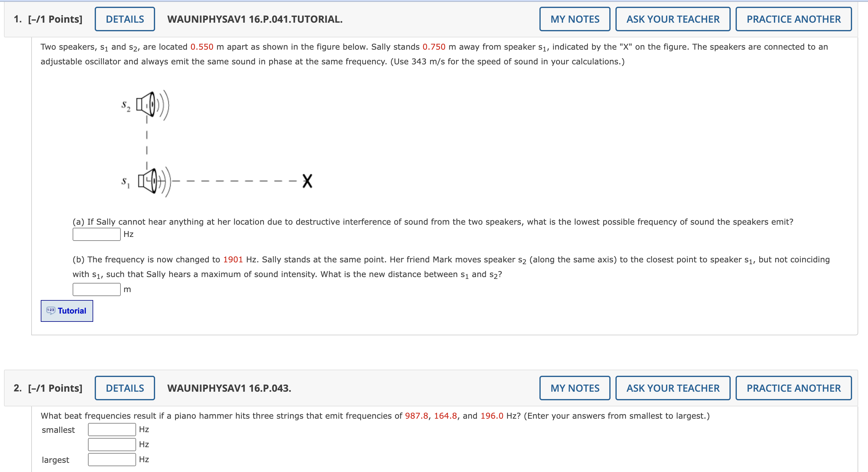Click ASK YOUR TEACHER for question 1
Image resolution: width=868 pixels, height=472 pixels.
(672, 19)
